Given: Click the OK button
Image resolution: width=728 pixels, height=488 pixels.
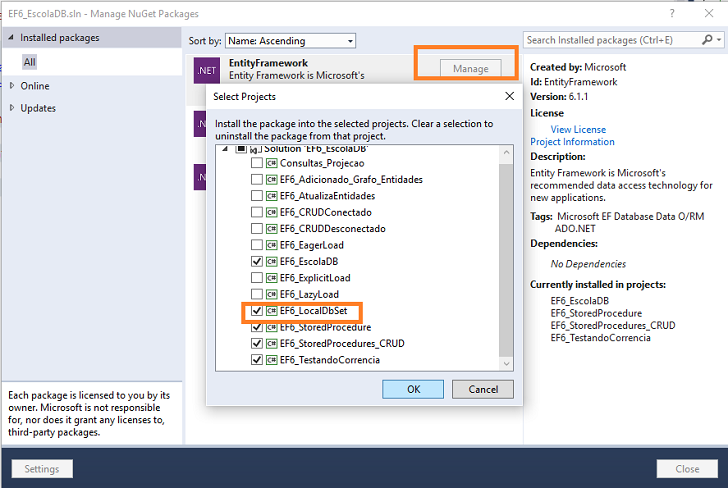Looking at the screenshot, I should (x=413, y=389).
